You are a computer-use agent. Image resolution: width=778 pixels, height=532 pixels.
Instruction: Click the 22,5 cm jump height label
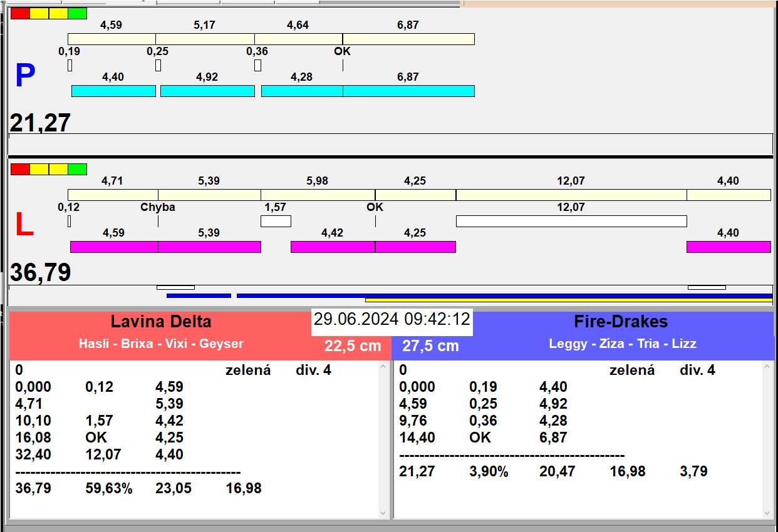(x=353, y=346)
